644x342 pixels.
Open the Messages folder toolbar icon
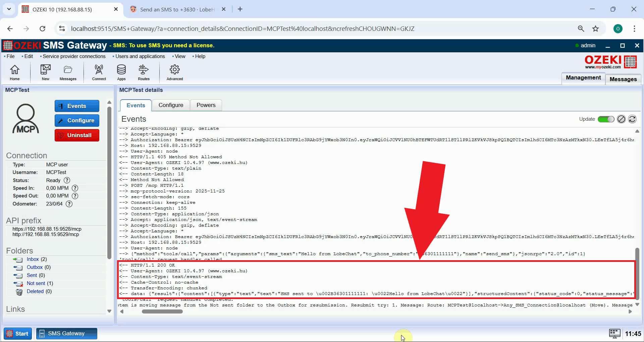[x=68, y=72]
